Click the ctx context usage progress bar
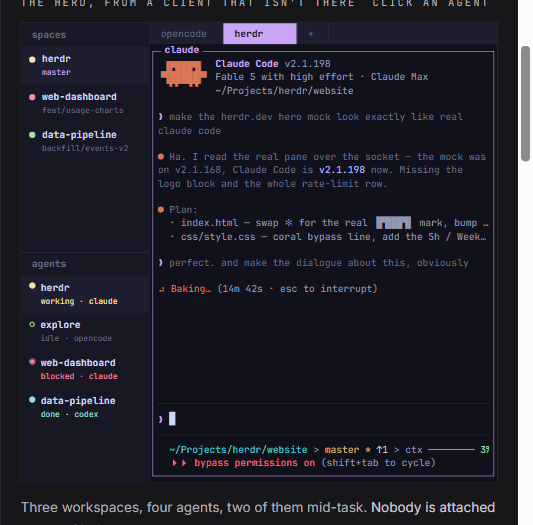 pos(451,450)
